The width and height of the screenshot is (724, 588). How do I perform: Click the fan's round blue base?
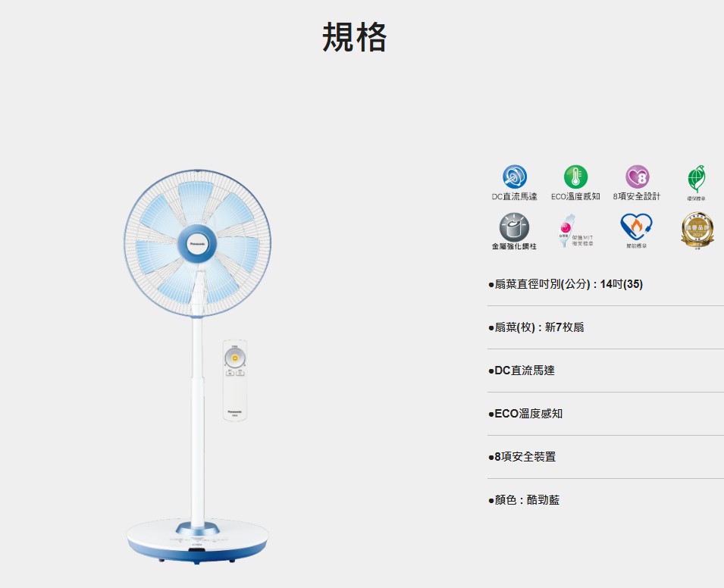point(198,541)
